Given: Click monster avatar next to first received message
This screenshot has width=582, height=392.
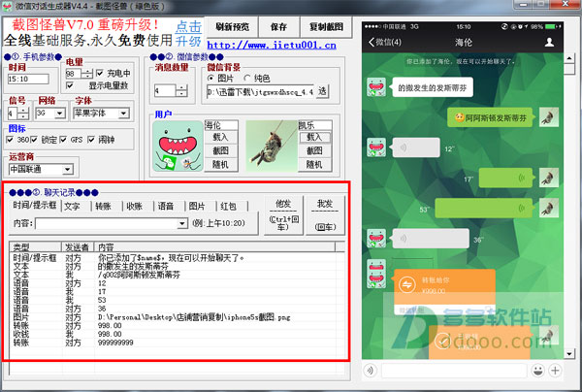Looking at the screenshot, I should click(376, 87).
